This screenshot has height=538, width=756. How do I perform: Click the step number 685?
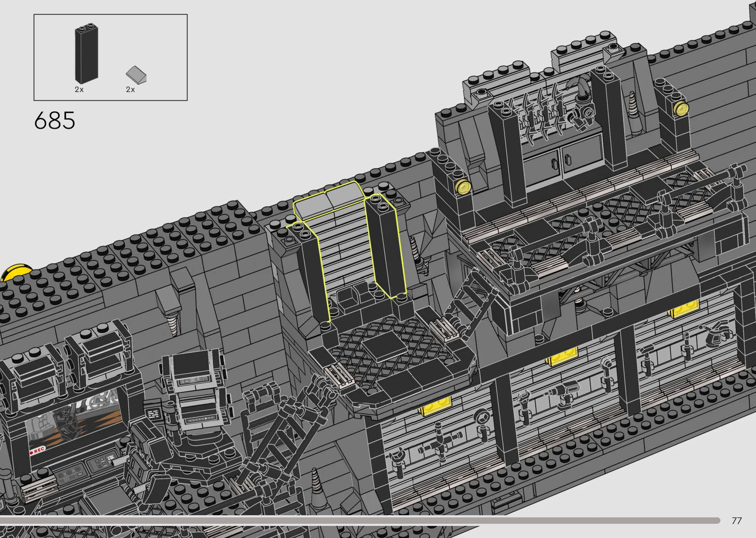click(54, 121)
